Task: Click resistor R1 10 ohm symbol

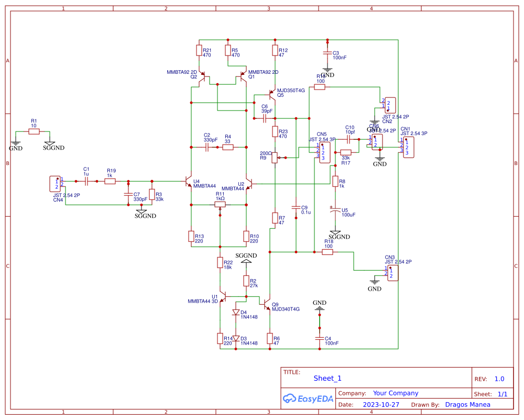Action: click(34, 131)
